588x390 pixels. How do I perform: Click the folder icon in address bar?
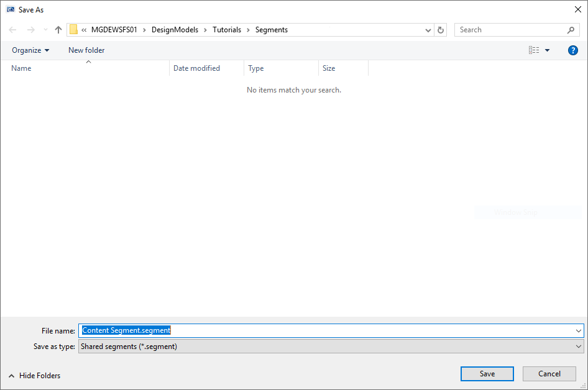point(74,30)
